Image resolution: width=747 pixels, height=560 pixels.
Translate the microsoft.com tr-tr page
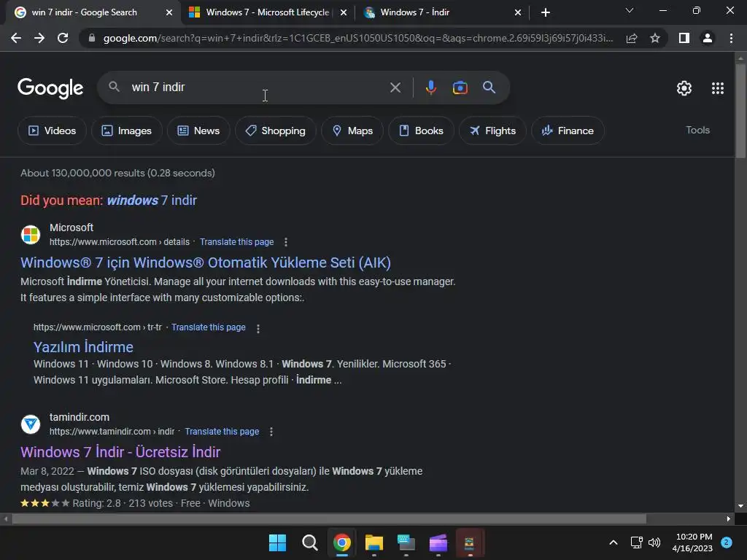click(x=209, y=327)
